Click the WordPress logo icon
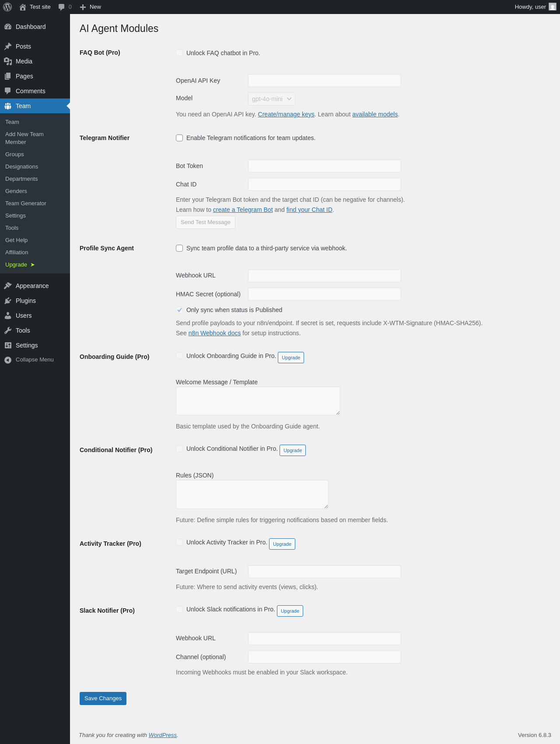This screenshot has width=560, height=744. 7,7
